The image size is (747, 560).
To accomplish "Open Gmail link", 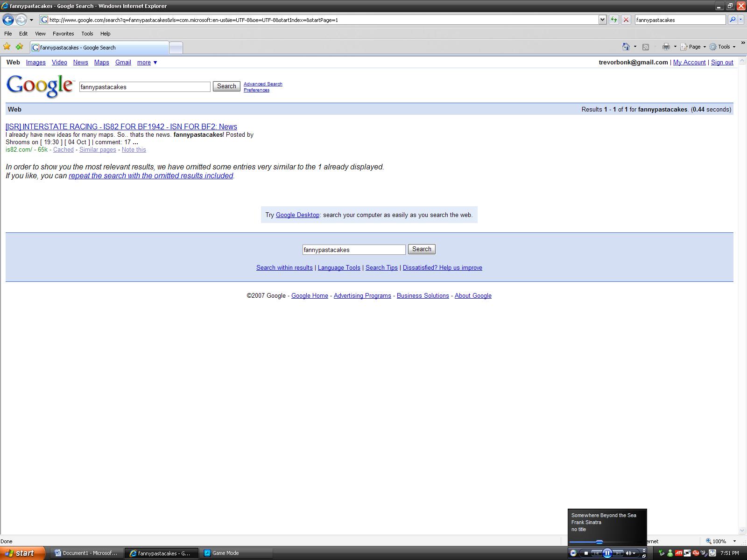I will tap(123, 62).
